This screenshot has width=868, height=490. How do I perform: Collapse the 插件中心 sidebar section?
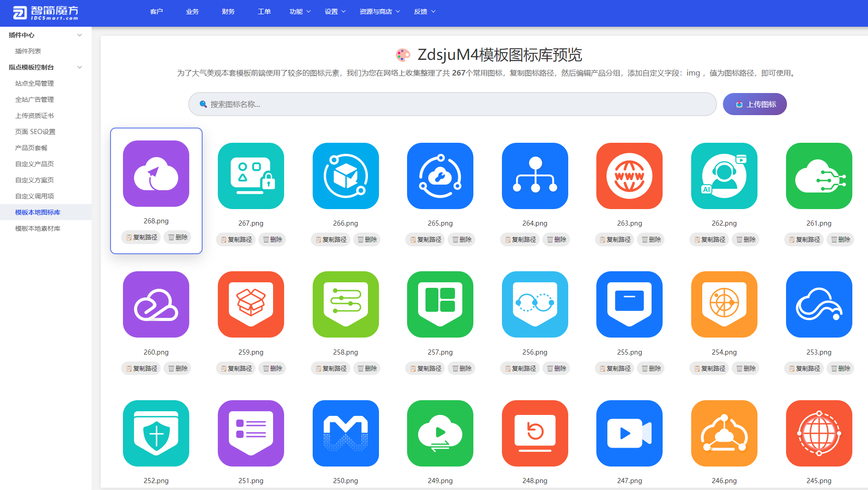click(x=46, y=35)
